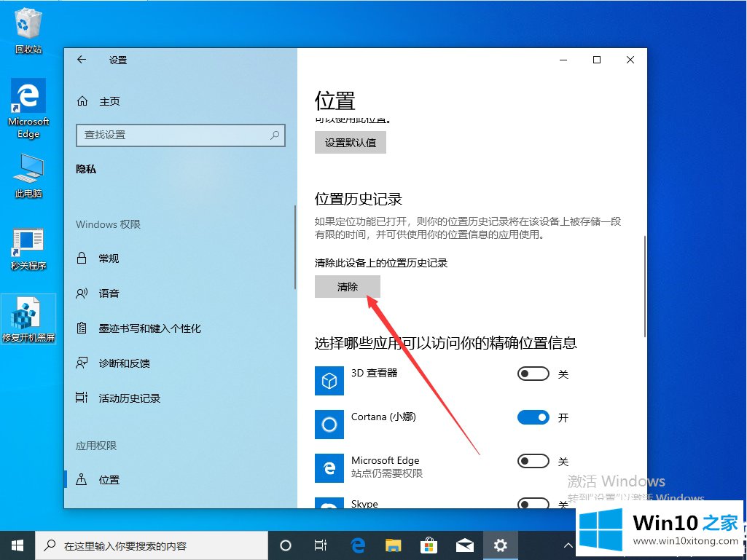Open 诊断和反馈 in the sidebar
The width and height of the screenshot is (747, 560).
coord(124,363)
